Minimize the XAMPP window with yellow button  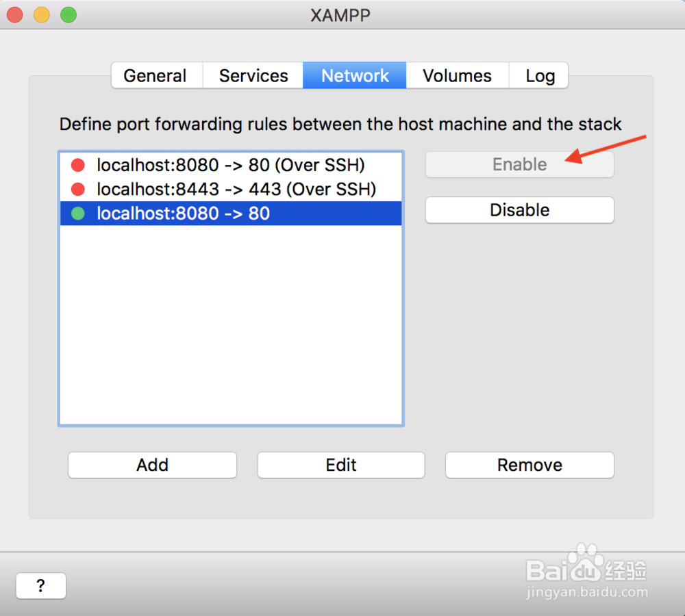tap(42, 15)
